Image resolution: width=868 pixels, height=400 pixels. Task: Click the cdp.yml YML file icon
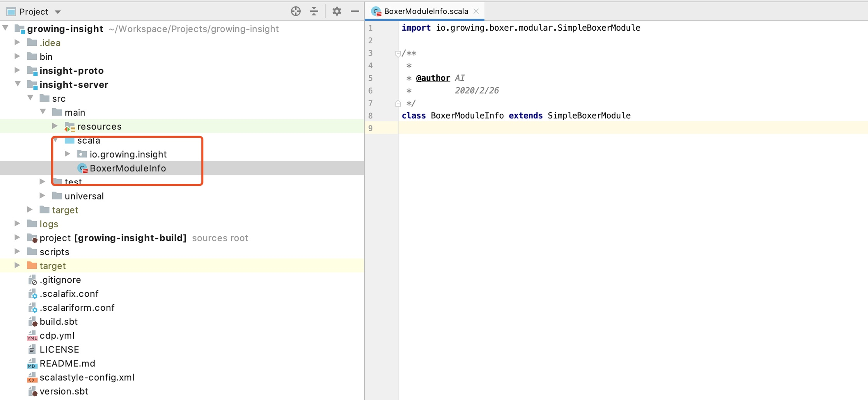[x=32, y=336]
